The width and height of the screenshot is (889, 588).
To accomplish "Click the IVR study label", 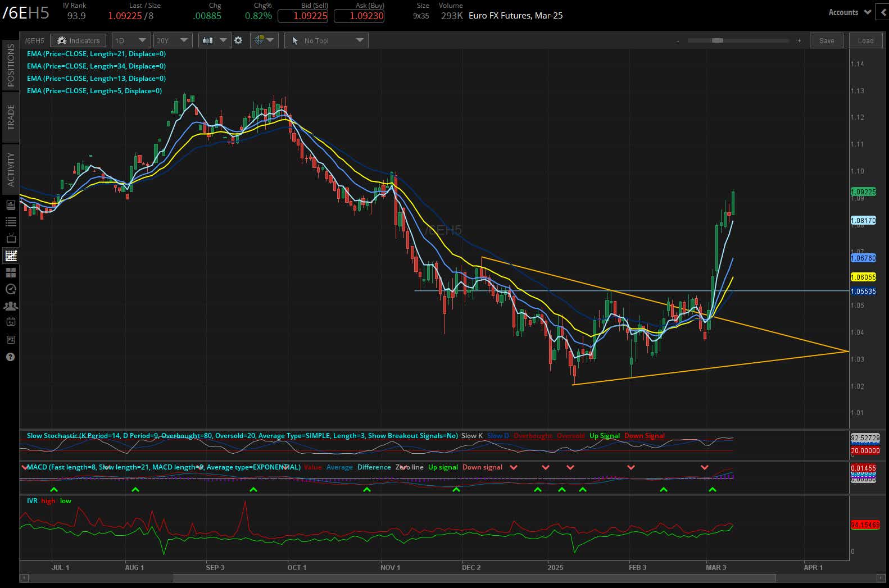I will tap(32, 501).
